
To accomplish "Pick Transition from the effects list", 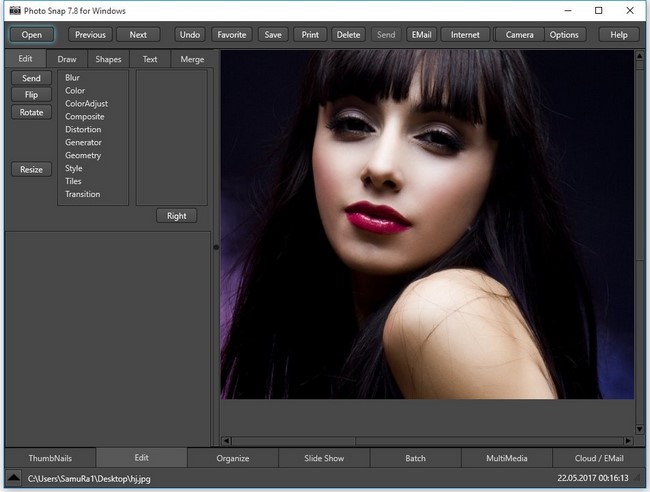I will [83, 194].
